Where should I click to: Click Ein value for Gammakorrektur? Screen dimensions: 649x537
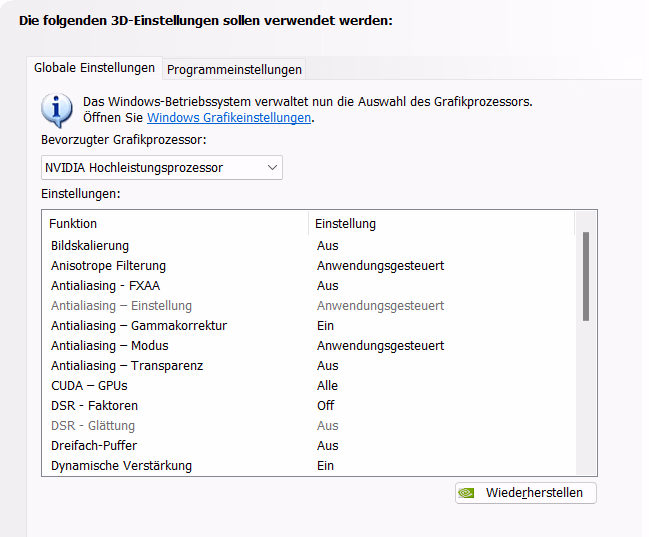point(325,325)
